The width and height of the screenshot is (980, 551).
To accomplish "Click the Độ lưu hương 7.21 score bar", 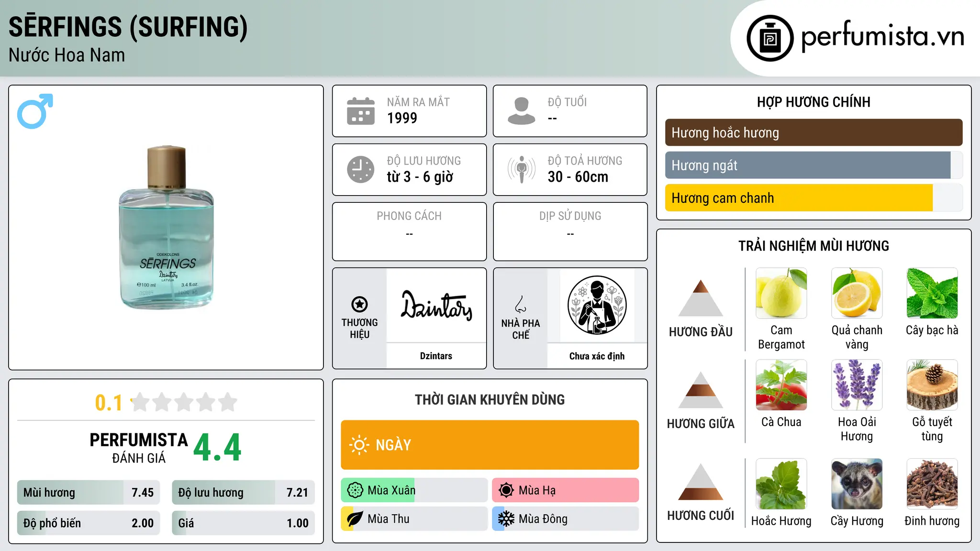I will pos(243,493).
